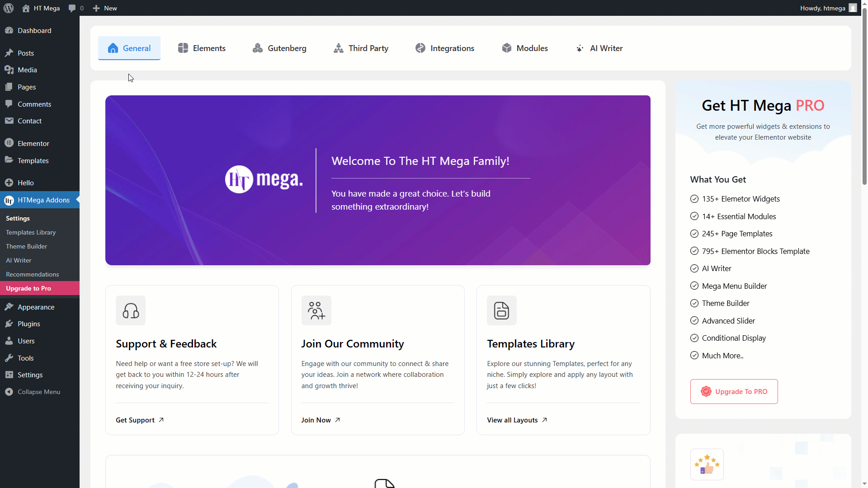Click the Users person icon
The width and height of the screenshot is (868, 488).
pyautogui.click(x=9, y=341)
